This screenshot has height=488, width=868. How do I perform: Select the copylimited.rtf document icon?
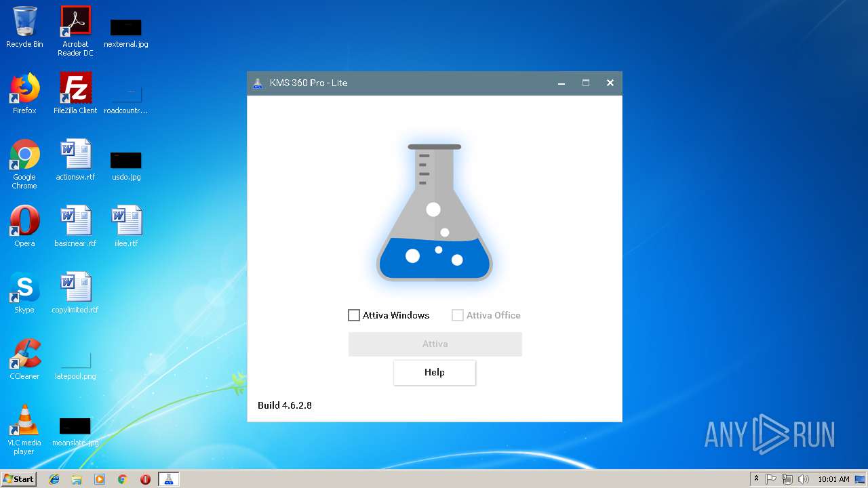pyautogui.click(x=75, y=293)
